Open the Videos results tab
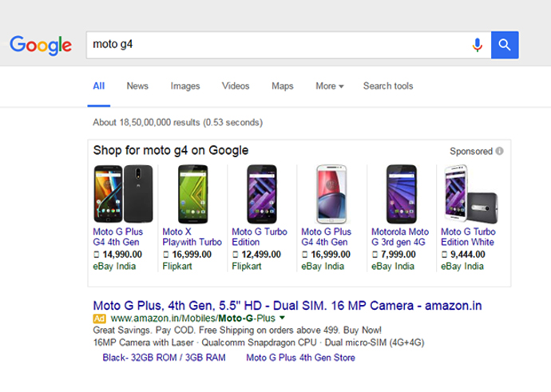551x392 pixels. tap(236, 86)
